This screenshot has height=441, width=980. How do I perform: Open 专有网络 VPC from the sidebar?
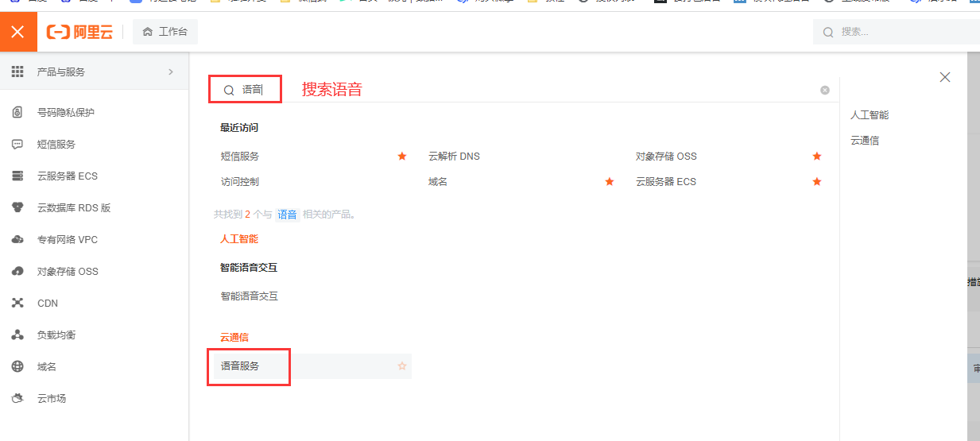tap(68, 240)
